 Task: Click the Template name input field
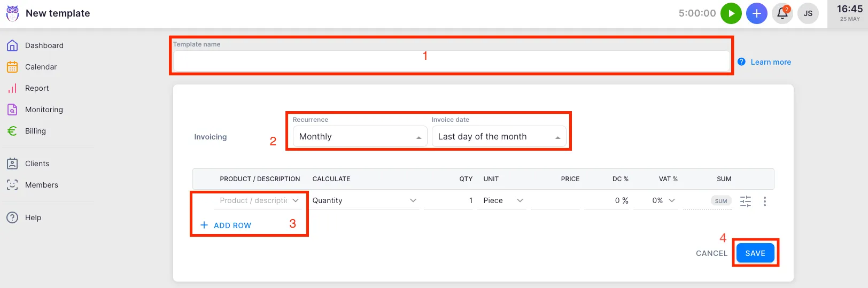point(451,61)
